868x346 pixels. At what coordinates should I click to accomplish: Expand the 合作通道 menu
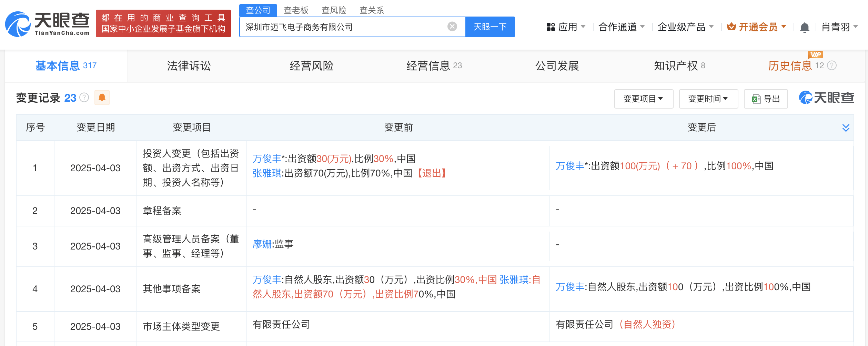(x=621, y=27)
